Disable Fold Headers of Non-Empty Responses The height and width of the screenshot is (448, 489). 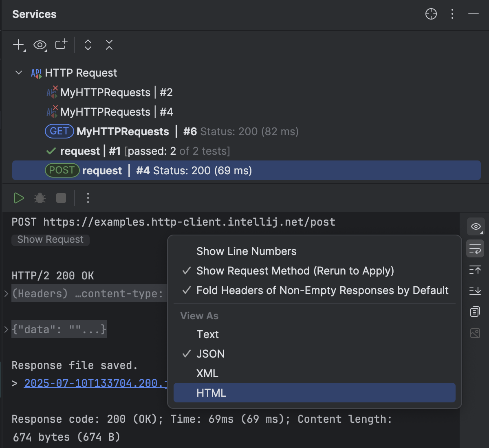point(322,290)
